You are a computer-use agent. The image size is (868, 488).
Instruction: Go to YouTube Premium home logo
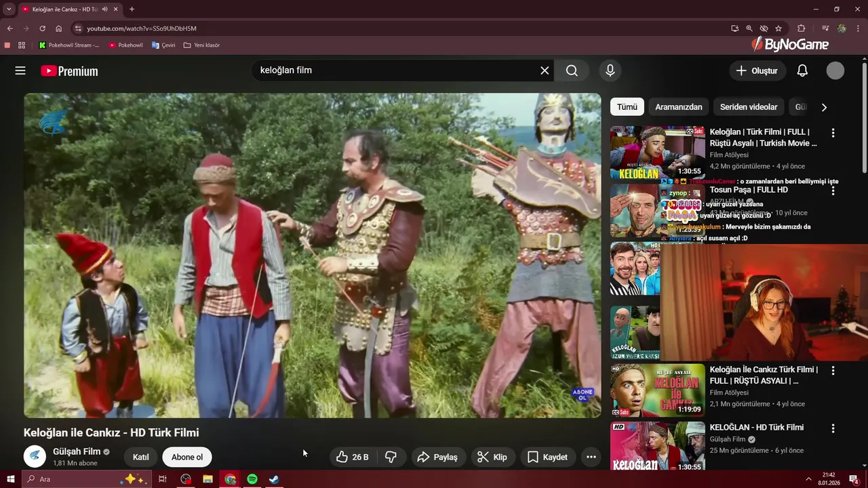(69, 71)
